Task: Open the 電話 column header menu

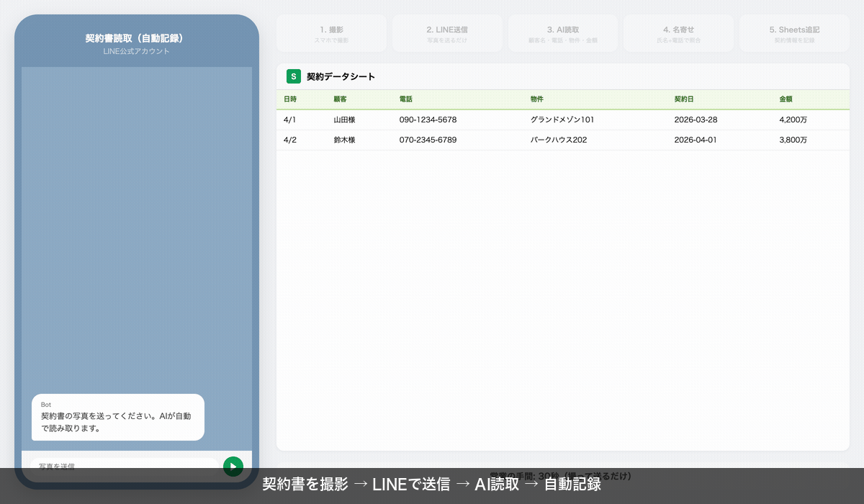Action: pyautogui.click(x=405, y=99)
